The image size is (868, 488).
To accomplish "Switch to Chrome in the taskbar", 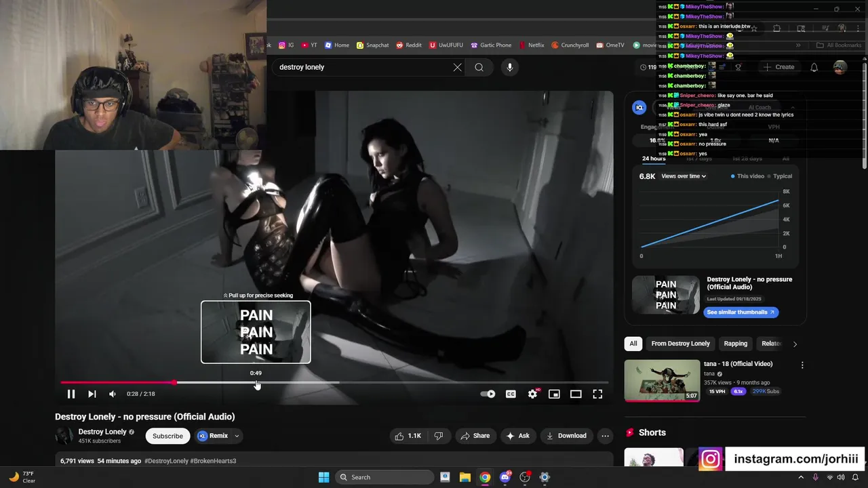I will pyautogui.click(x=485, y=477).
